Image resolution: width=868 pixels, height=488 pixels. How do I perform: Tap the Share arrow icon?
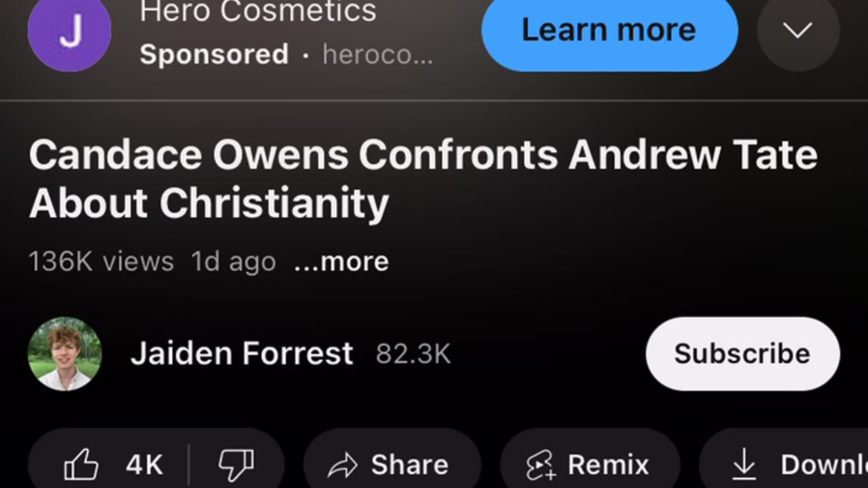[x=342, y=466]
